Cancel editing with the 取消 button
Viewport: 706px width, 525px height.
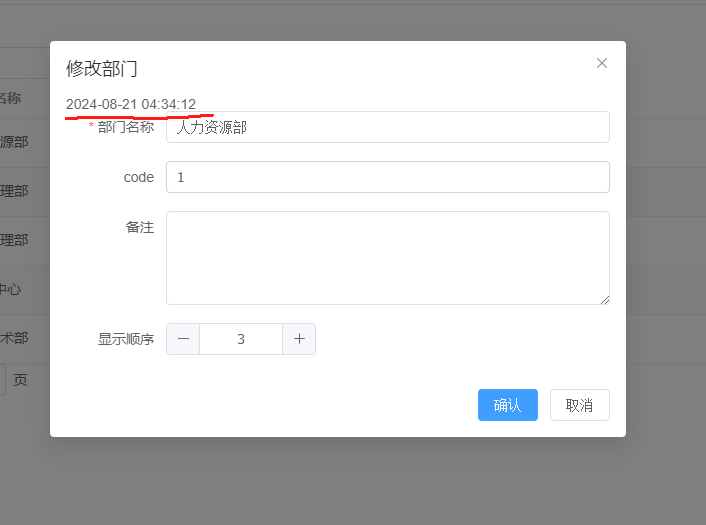click(579, 405)
